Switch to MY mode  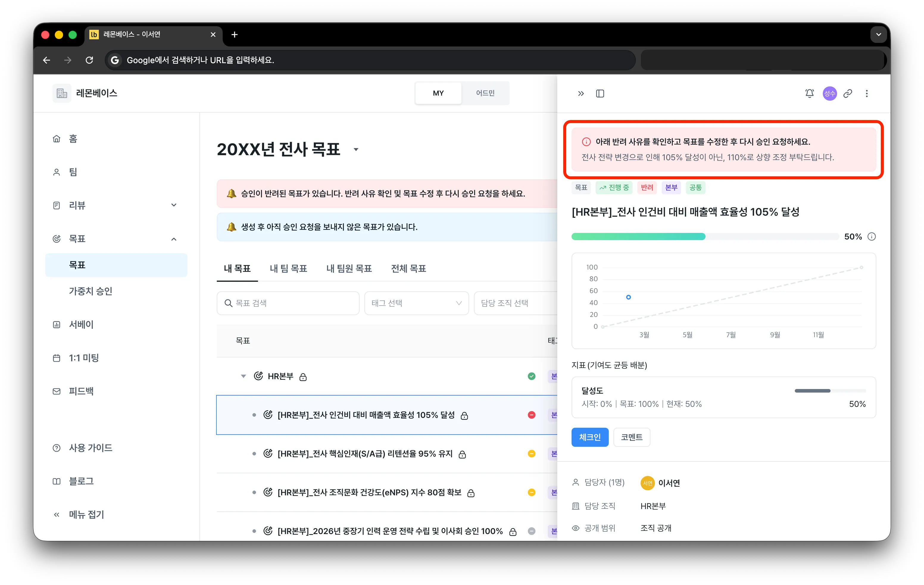438,93
